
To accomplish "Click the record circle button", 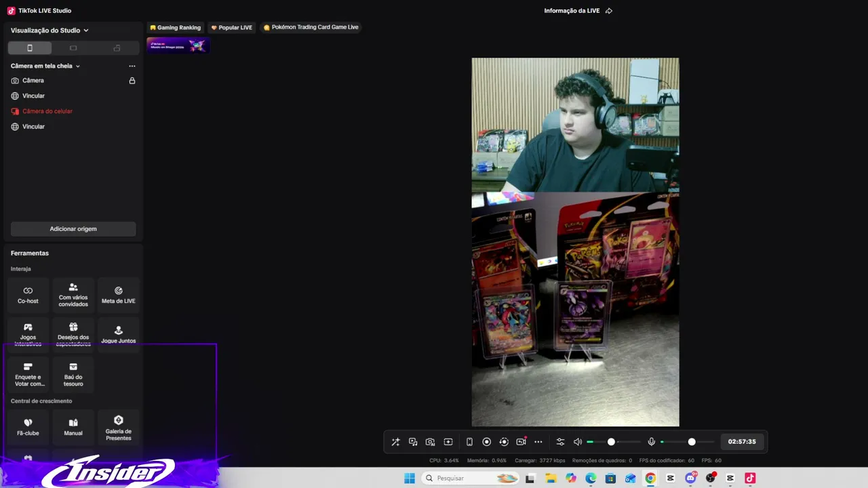I will 486,442.
